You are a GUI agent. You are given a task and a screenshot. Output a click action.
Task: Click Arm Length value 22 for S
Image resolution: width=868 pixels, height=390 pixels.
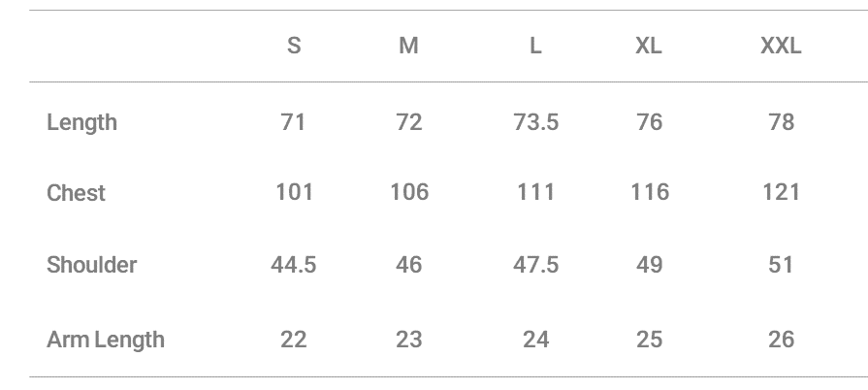click(x=294, y=340)
